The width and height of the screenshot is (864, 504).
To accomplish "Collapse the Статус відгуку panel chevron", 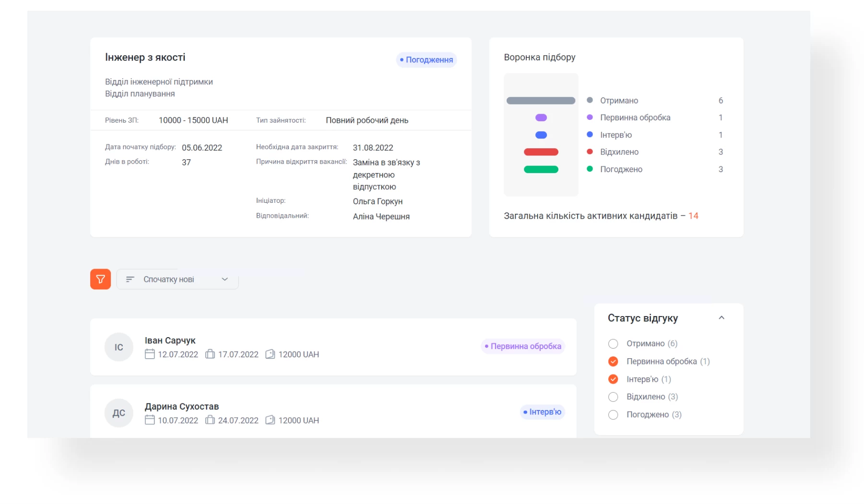I will point(721,318).
